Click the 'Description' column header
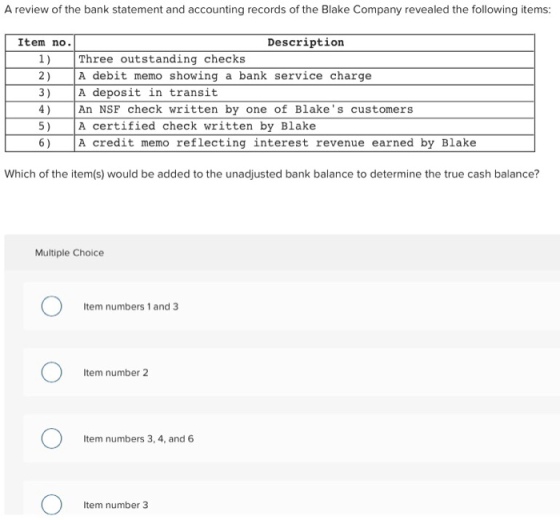 click(x=305, y=42)
